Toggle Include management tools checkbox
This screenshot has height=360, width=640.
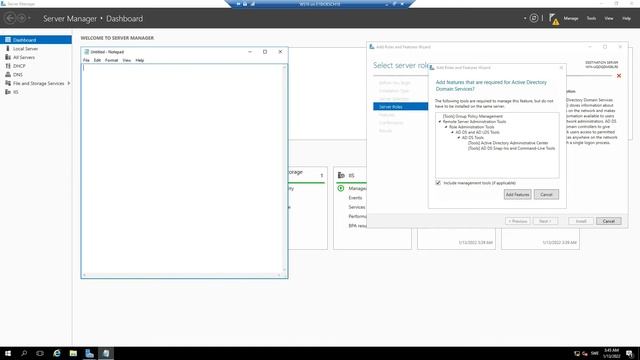click(x=438, y=183)
